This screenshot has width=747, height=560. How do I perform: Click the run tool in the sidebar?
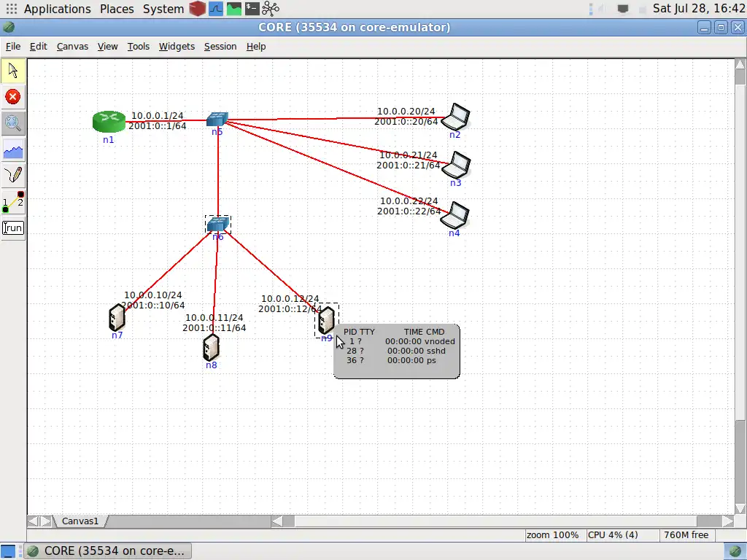pyautogui.click(x=12, y=227)
